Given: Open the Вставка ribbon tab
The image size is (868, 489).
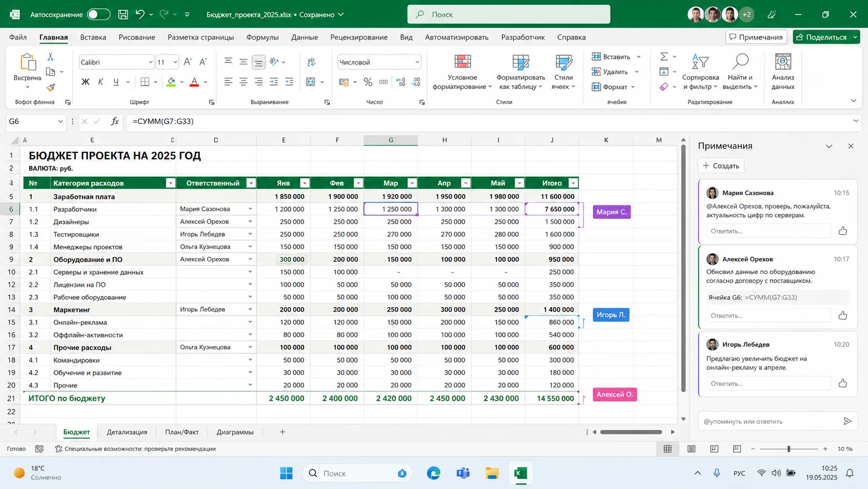Looking at the screenshot, I should click(93, 37).
